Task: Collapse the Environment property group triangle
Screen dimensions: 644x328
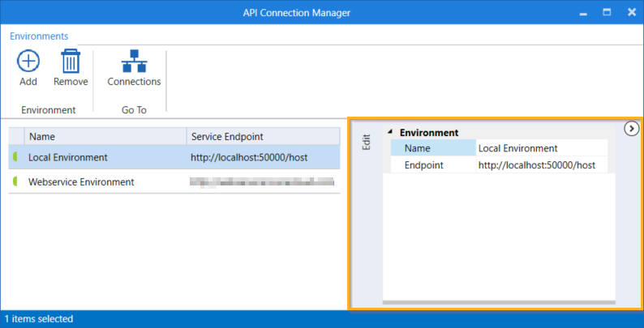Action: (x=390, y=133)
